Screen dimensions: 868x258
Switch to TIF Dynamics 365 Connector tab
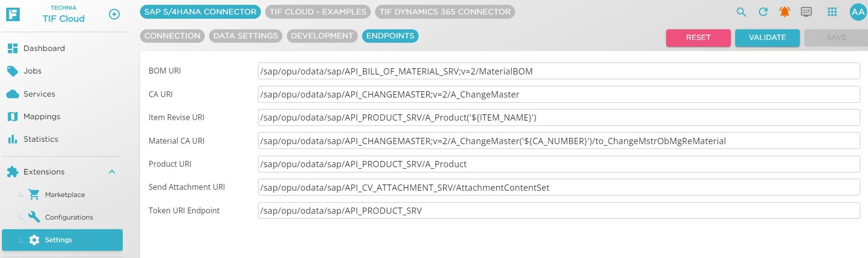coord(445,12)
